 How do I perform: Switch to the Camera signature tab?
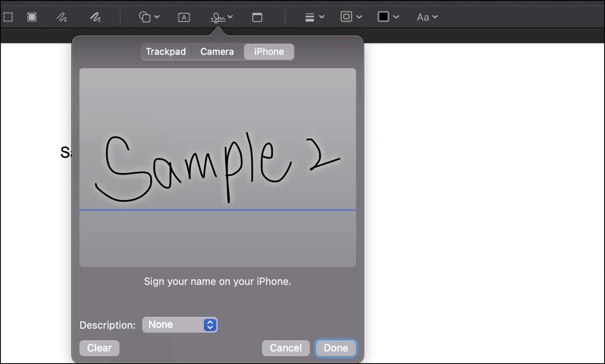(x=217, y=52)
